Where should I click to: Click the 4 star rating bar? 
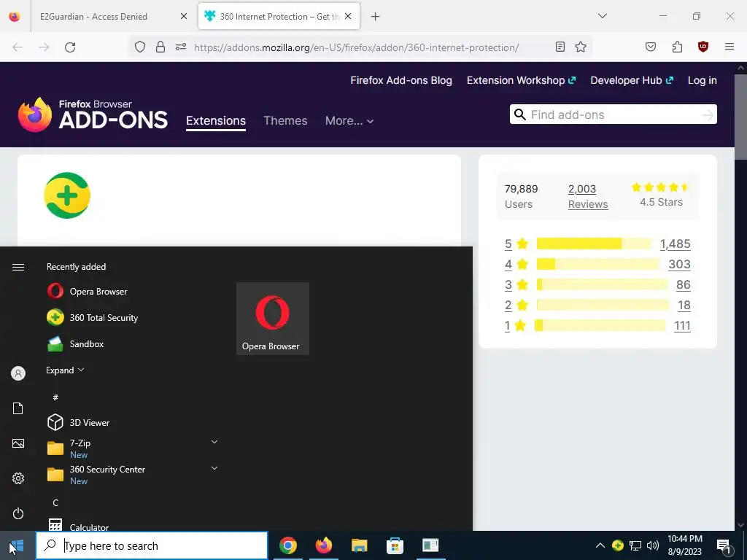(x=598, y=264)
